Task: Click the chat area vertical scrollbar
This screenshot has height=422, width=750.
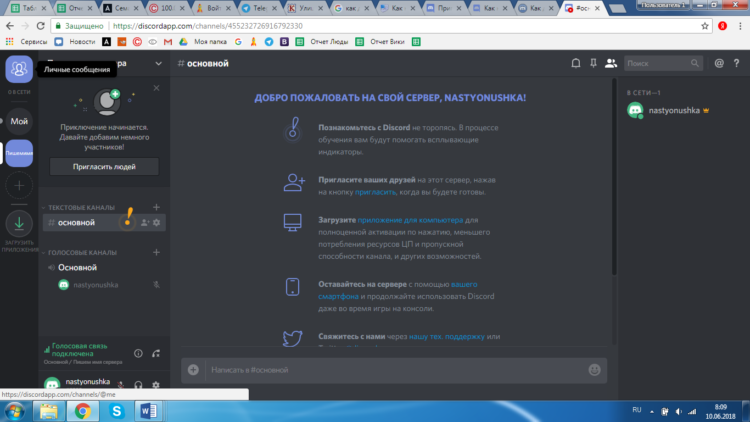Action: point(614,177)
